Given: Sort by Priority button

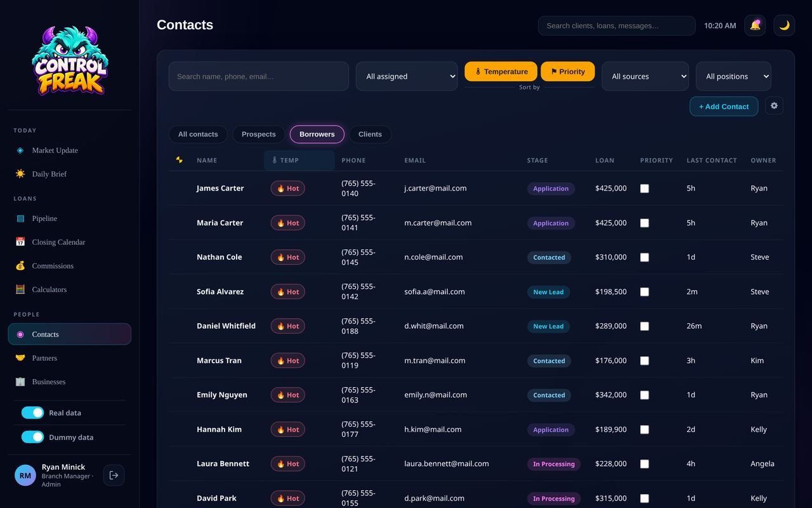Looking at the screenshot, I should pyautogui.click(x=568, y=71).
